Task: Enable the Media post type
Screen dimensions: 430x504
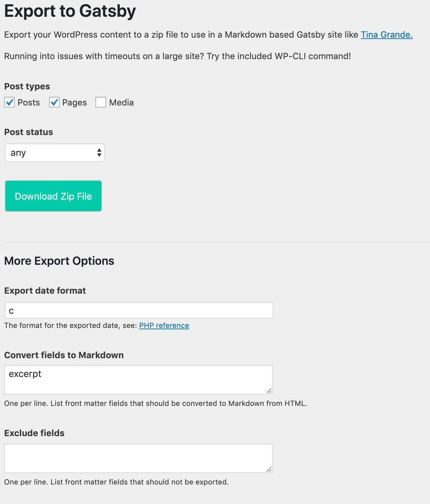Action: point(101,102)
